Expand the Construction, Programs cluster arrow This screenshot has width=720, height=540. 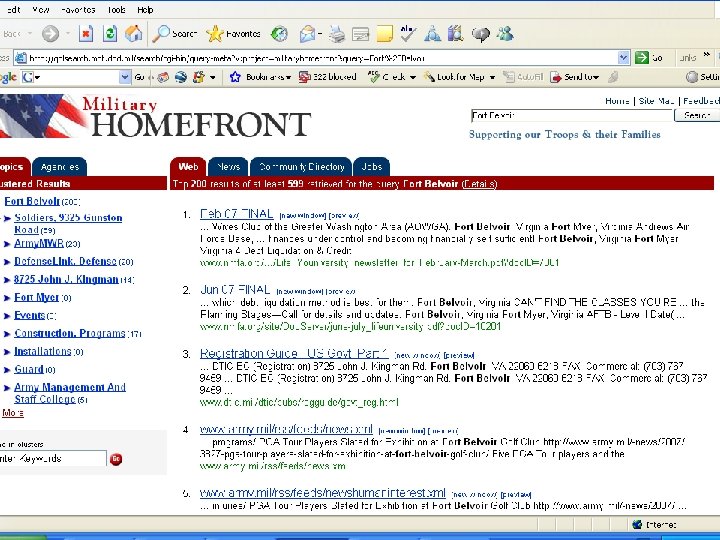coord(7,334)
